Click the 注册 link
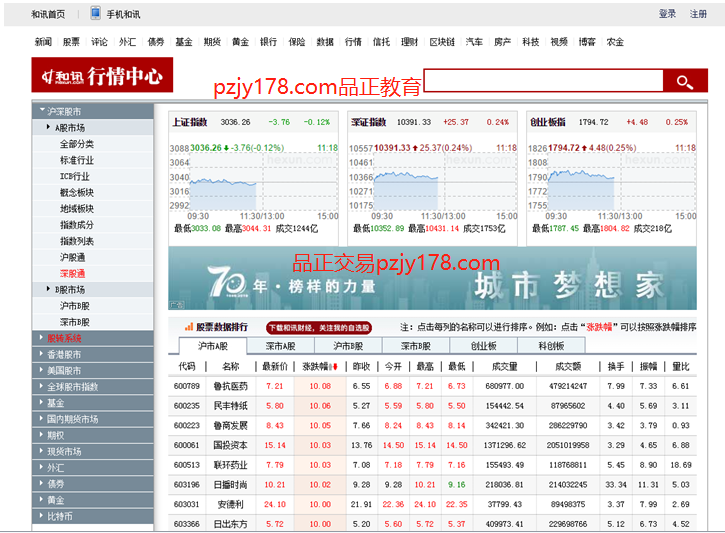Viewport: 725px width, 533px height. [698, 14]
